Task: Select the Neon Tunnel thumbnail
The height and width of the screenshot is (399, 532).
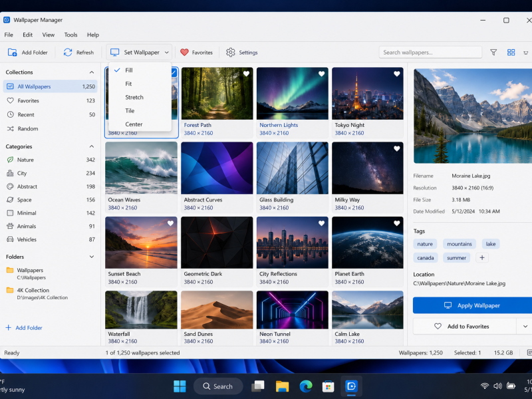Action: point(293,310)
